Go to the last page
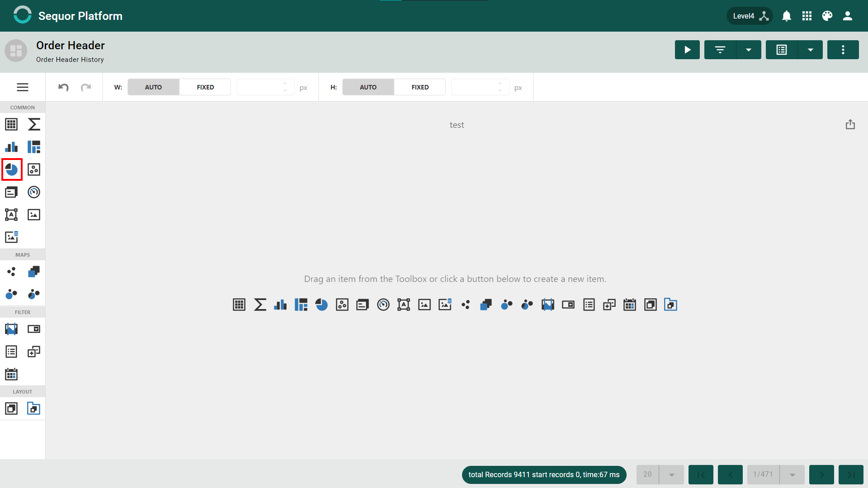Viewport: 868px width, 488px height. 851,475
